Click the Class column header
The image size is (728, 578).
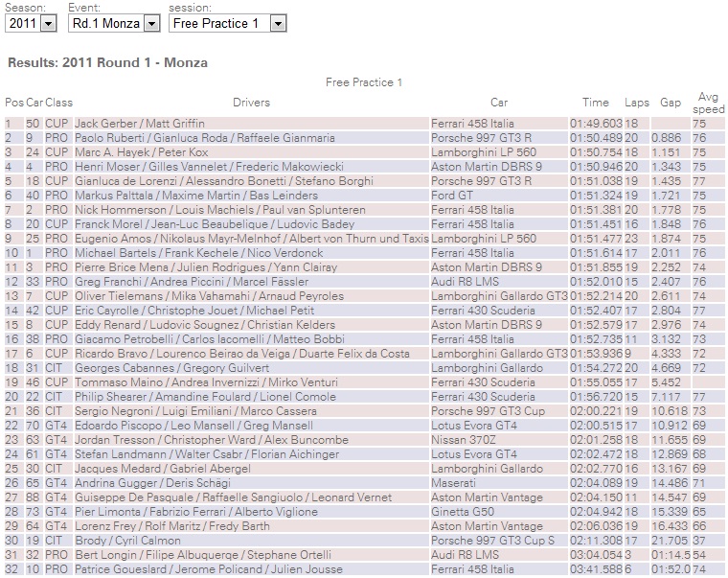tap(59, 103)
